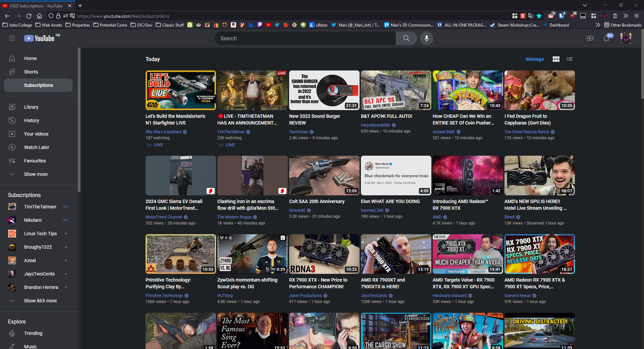Open the Create video icon
The width and height of the screenshot is (644, 349).
coord(590,38)
